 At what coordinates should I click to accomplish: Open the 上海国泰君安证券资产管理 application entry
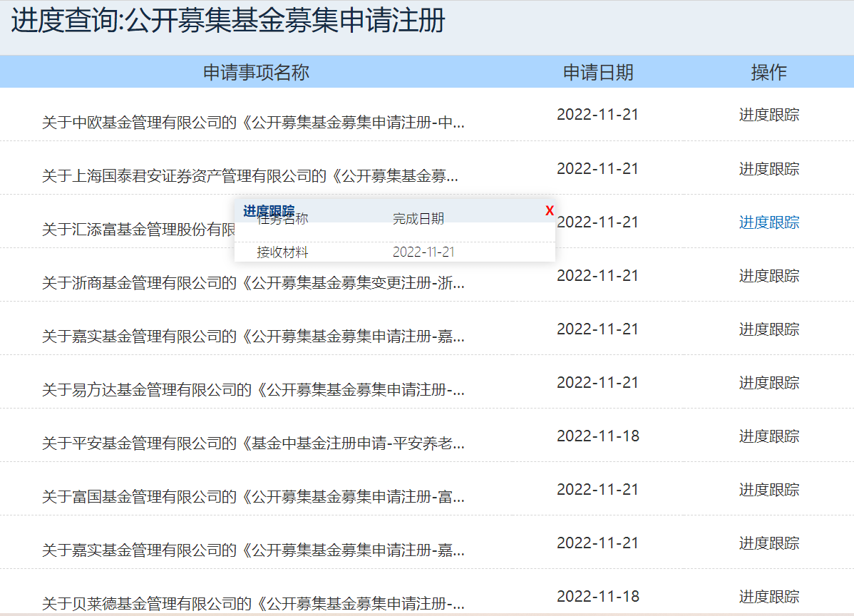(250, 176)
